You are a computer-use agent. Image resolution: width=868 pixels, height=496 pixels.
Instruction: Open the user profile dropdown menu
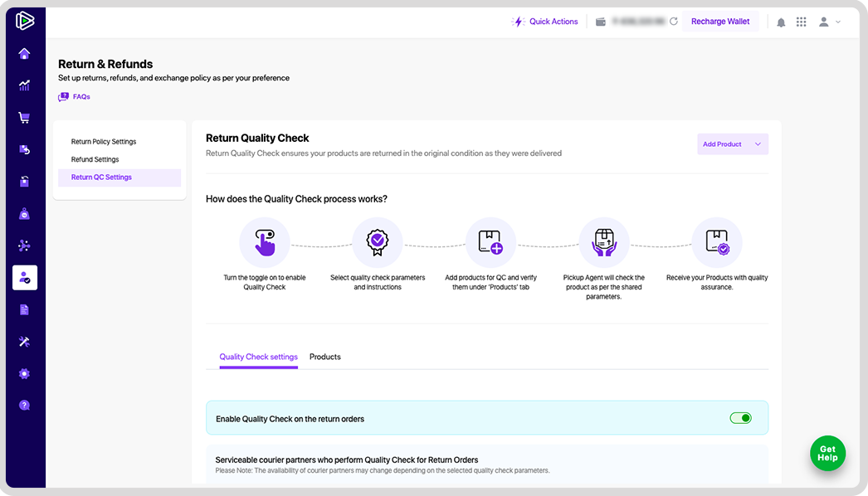tap(830, 22)
